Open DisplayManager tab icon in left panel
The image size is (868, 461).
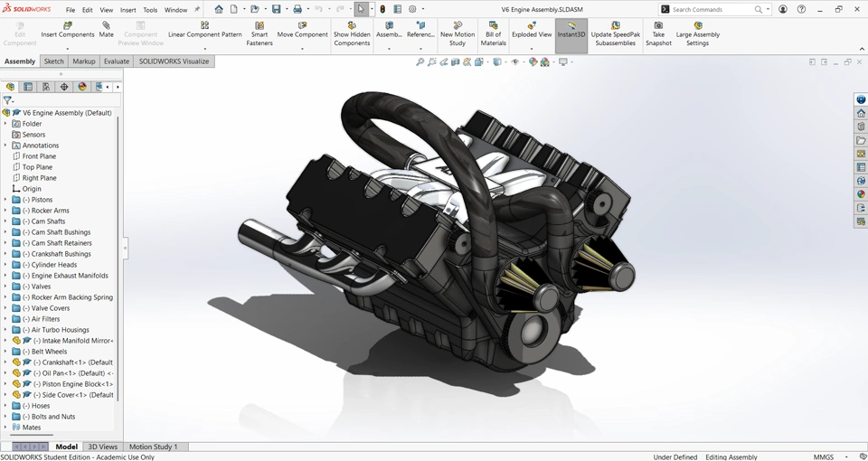click(x=82, y=87)
